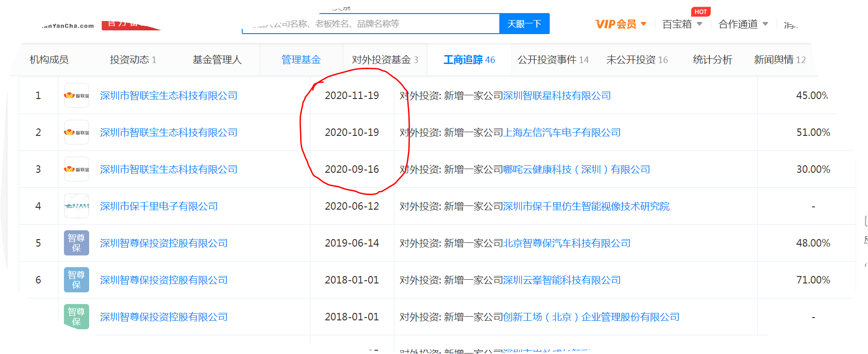Open 深圳市智联宝生态科技有限公司 link in row 2
The image size is (868, 354).
[168, 133]
